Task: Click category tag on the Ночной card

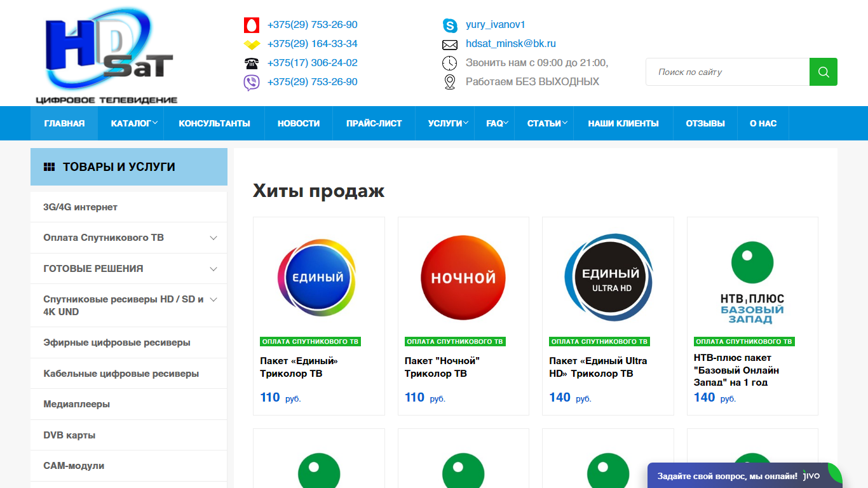Action: tap(455, 341)
